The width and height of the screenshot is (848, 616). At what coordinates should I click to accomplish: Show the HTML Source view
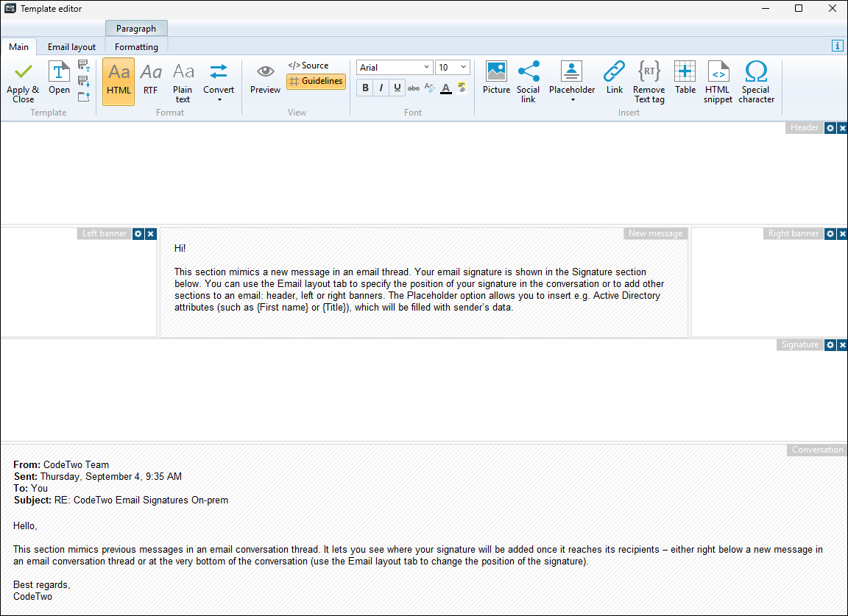(x=308, y=66)
